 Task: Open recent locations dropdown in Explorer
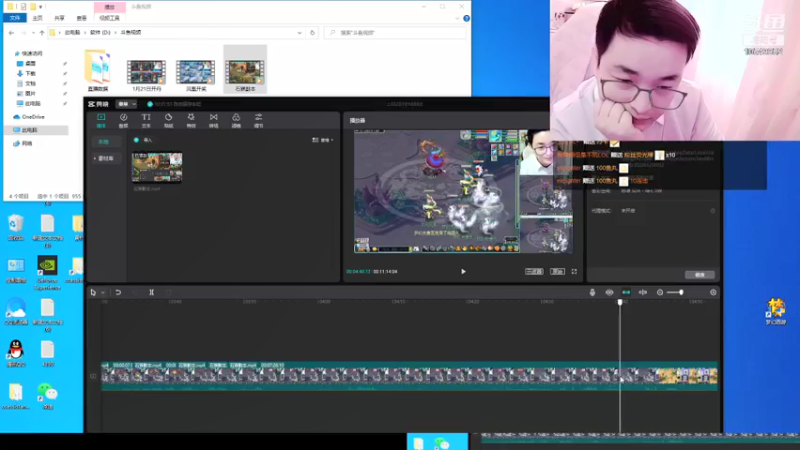(x=33, y=33)
